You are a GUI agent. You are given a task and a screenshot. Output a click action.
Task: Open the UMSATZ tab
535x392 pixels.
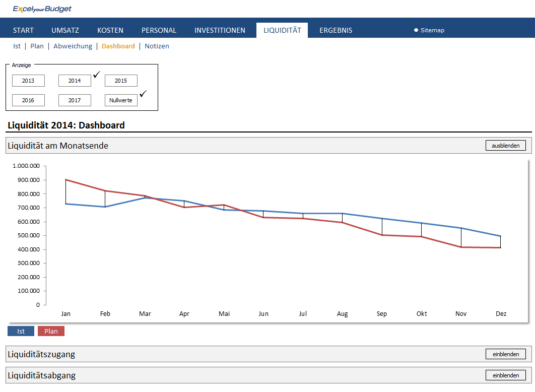(x=65, y=30)
